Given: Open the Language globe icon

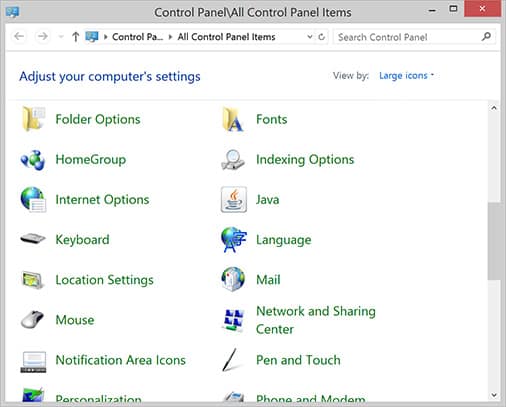Looking at the screenshot, I should [234, 239].
